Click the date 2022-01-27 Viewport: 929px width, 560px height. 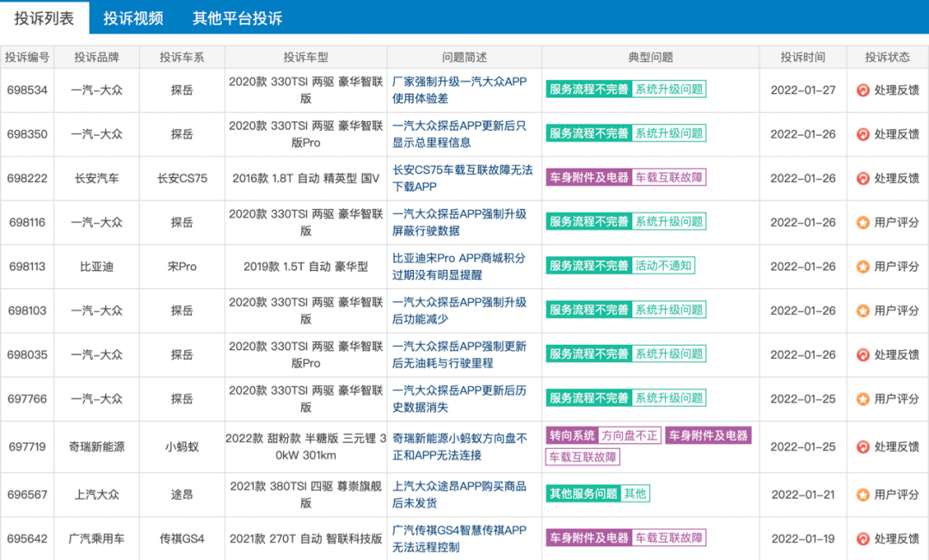(803, 90)
